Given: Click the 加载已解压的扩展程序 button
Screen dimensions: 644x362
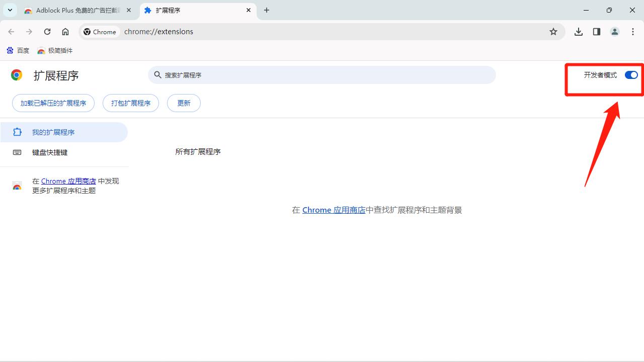Looking at the screenshot, I should (53, 103).
